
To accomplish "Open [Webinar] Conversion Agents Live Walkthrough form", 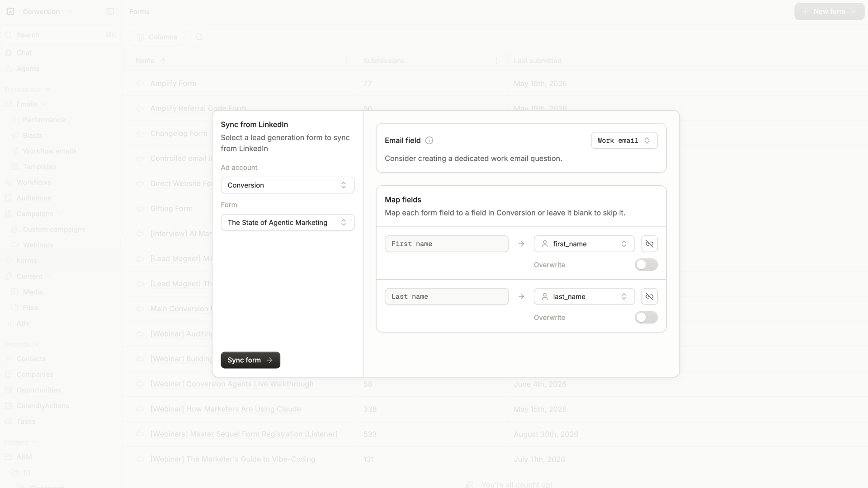I will click(232, 384).
